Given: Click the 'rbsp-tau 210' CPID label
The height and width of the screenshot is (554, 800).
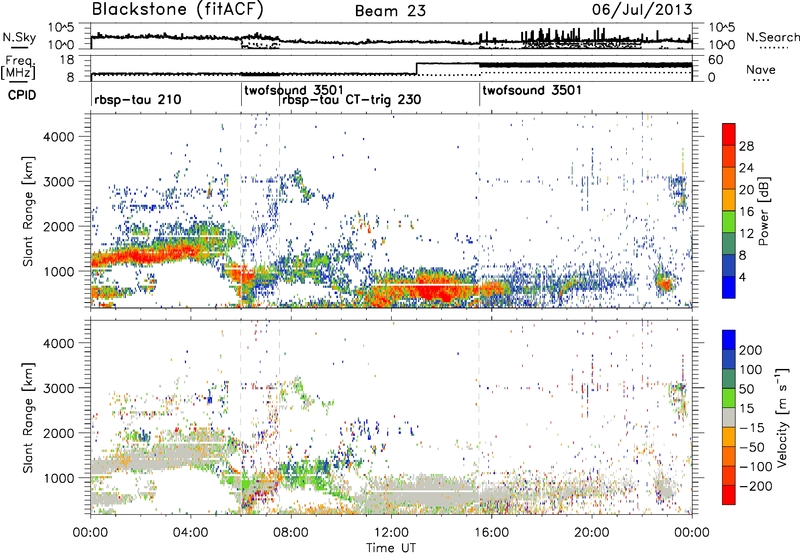Looking at the screenshot, I should pyautogui.click(x=138, y=99).
